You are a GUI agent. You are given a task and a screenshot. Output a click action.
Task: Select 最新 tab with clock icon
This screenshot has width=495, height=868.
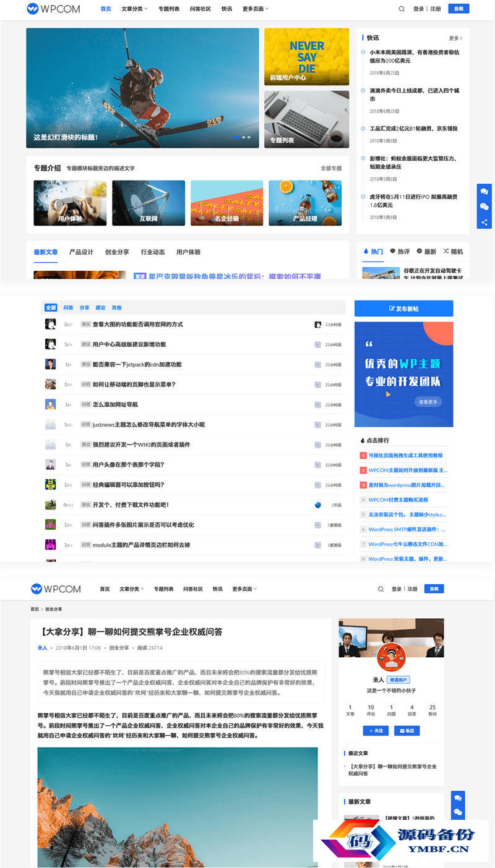click(426, 252)
